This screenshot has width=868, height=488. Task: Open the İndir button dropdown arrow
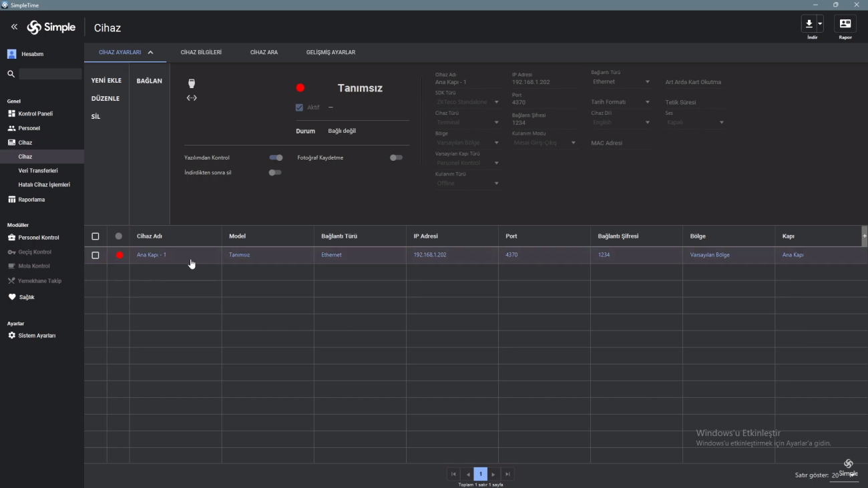tap(820, 24)
